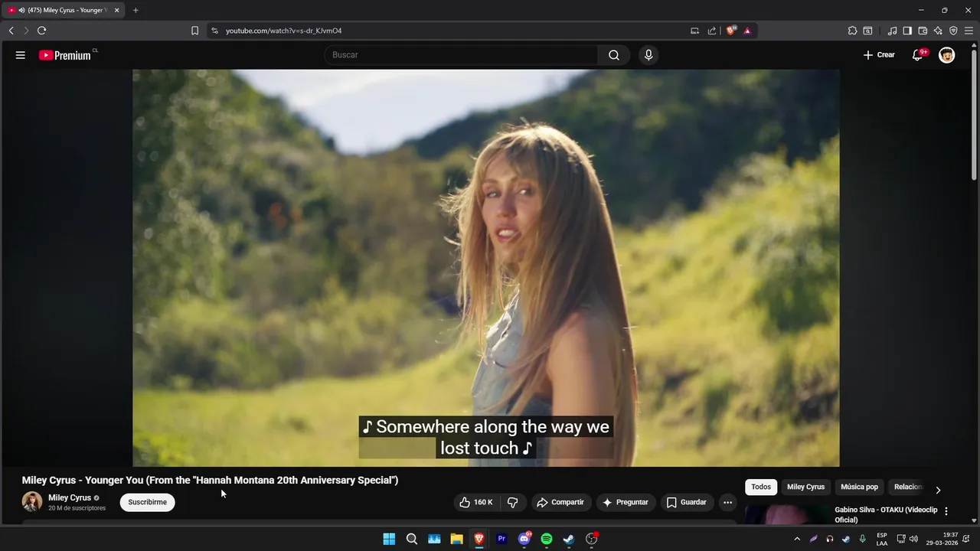The image size is (980, 551).
Task: Close the Miley Cyrus browser tab
Action: coord(117,10)
